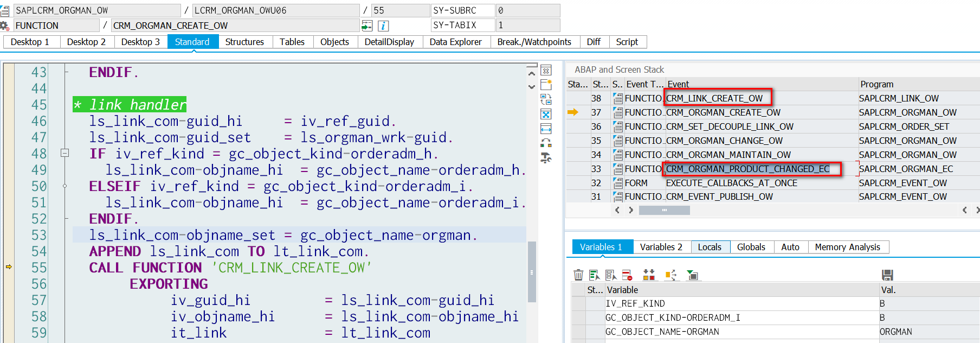Select the Memory Analysis tab

847,247
